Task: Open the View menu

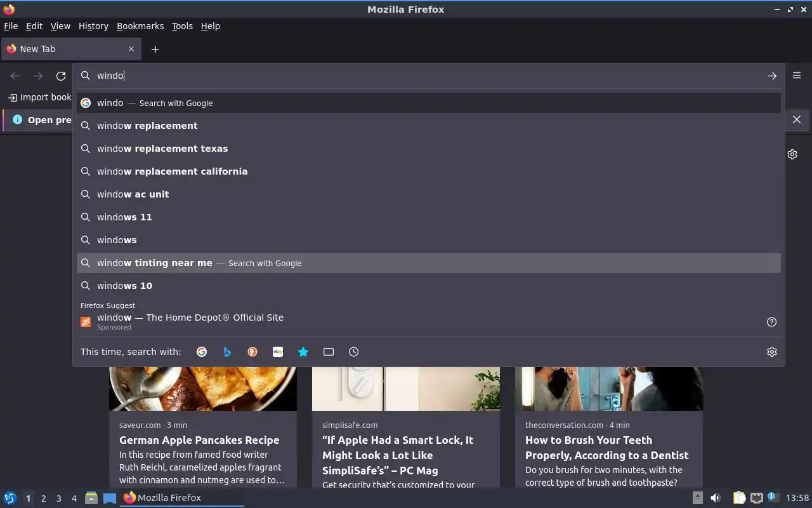Action: coord(60,26)
